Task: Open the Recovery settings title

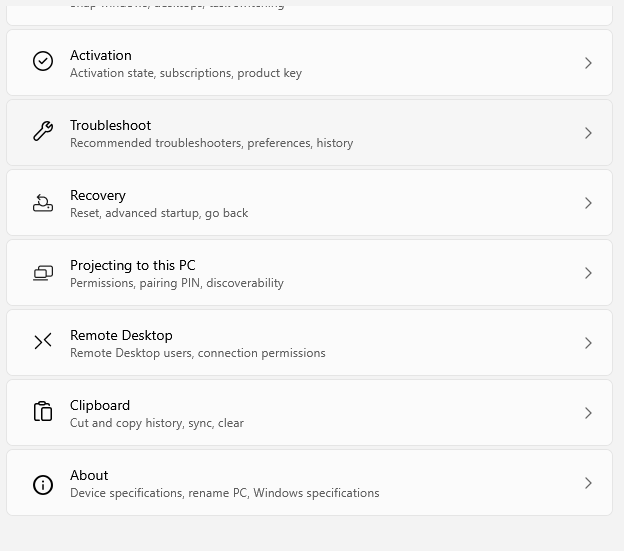Action: [98, 195]
